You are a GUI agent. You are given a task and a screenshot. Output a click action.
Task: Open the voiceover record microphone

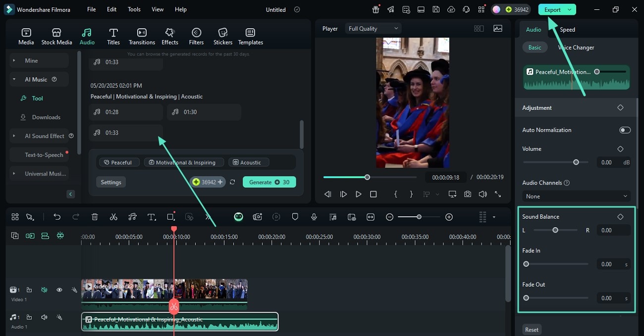coord(314,217)
